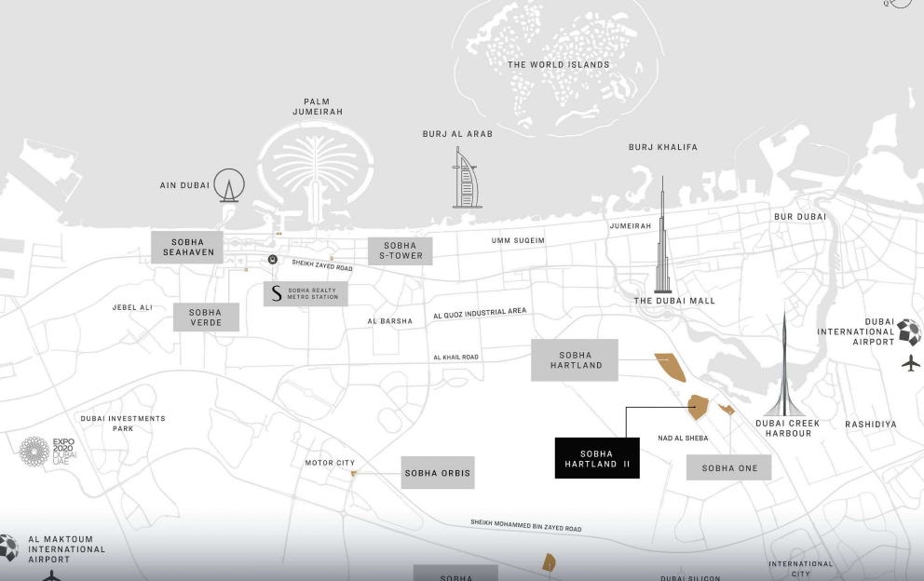The image size is (924, 581).
Task: Click the Dubai Investments Park label
Action: [123, 423]
